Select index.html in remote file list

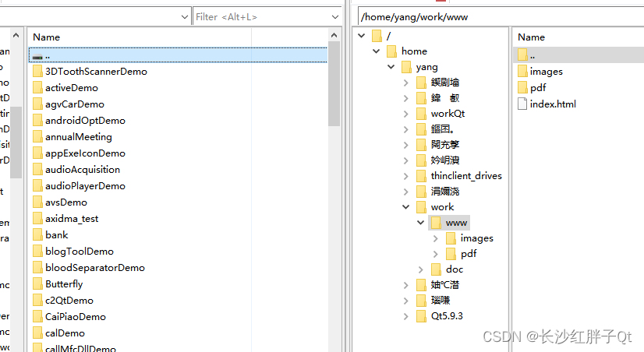tap(553, 104)
